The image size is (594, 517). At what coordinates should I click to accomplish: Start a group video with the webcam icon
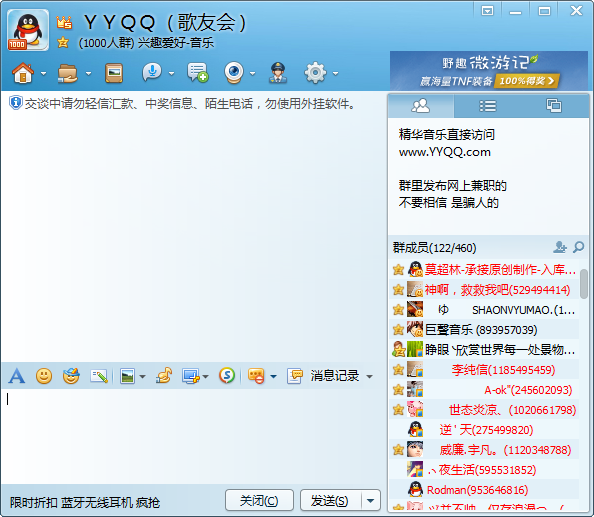[234, 73]
